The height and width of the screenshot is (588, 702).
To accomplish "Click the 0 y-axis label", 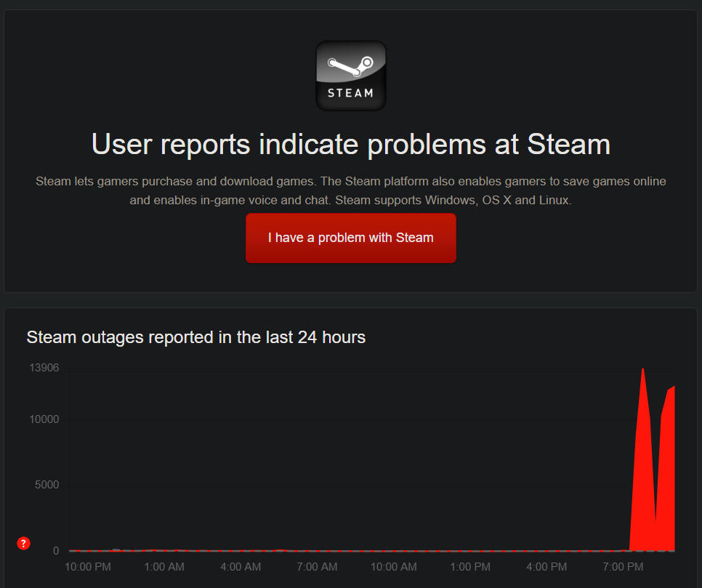I will [56, 550].
